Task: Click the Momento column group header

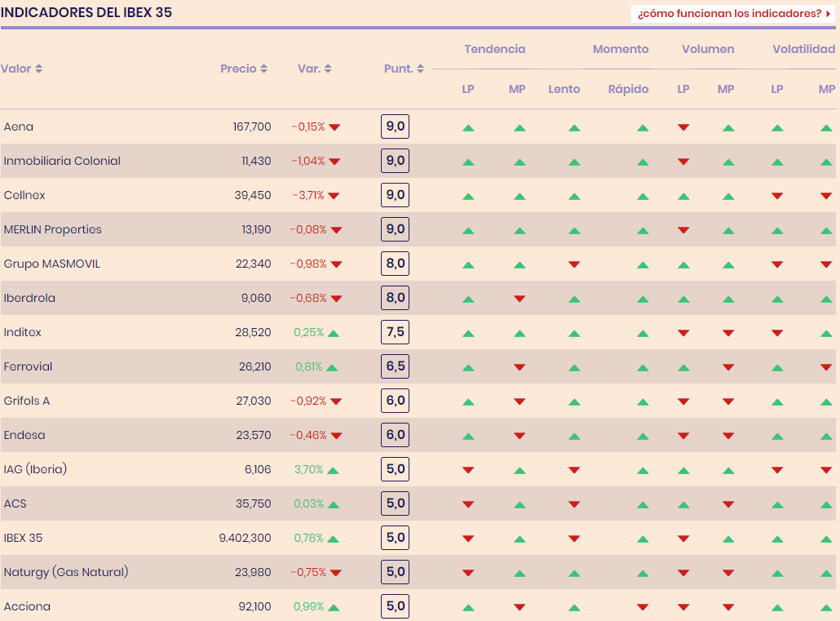Action: 621,50
